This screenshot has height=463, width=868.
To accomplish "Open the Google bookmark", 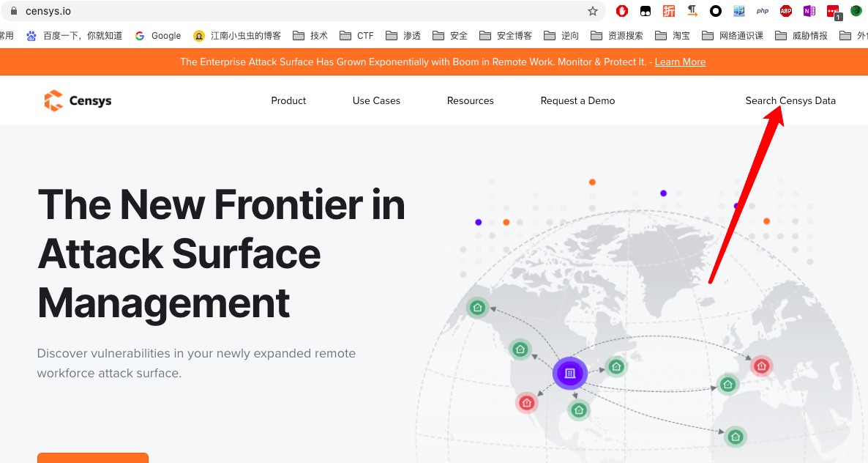I will pyautogui.click(x=158, y=36).
